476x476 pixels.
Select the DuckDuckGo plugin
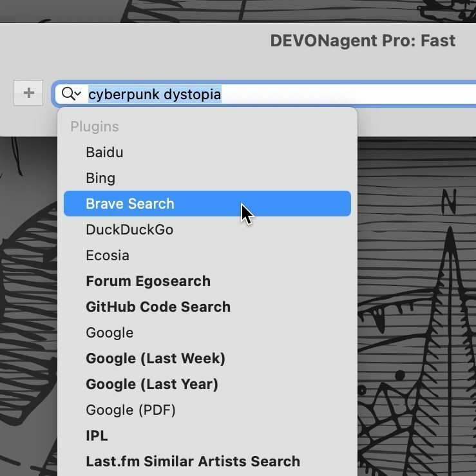(207, 229)
